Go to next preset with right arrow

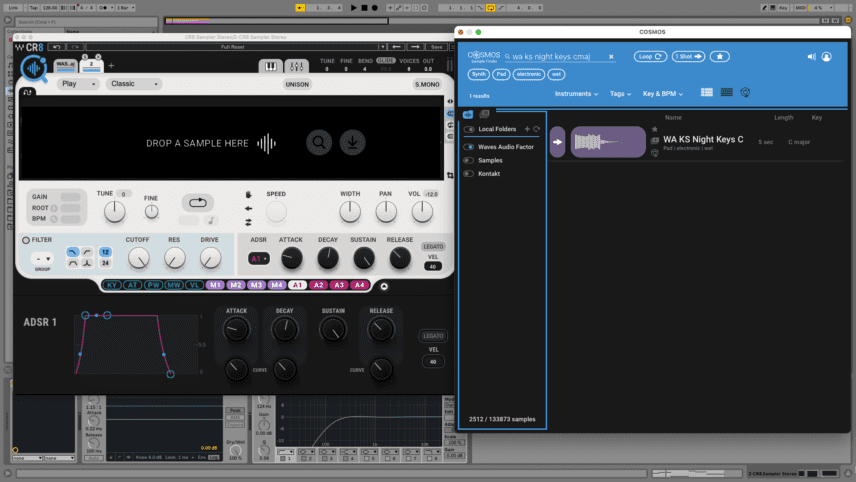(x=416, y=47)
